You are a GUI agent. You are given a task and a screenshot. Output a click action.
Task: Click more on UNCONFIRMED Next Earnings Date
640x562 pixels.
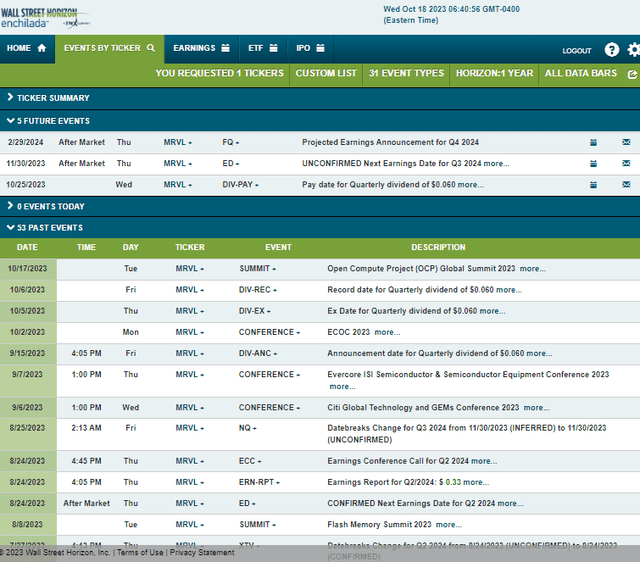tap(496, 164)
